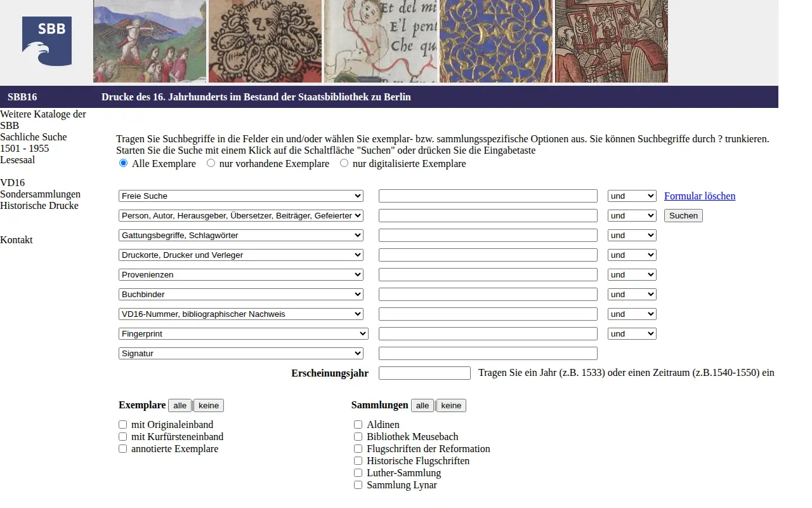Open the Freie Suche field dropdown
812x508 pixels.
241,196
